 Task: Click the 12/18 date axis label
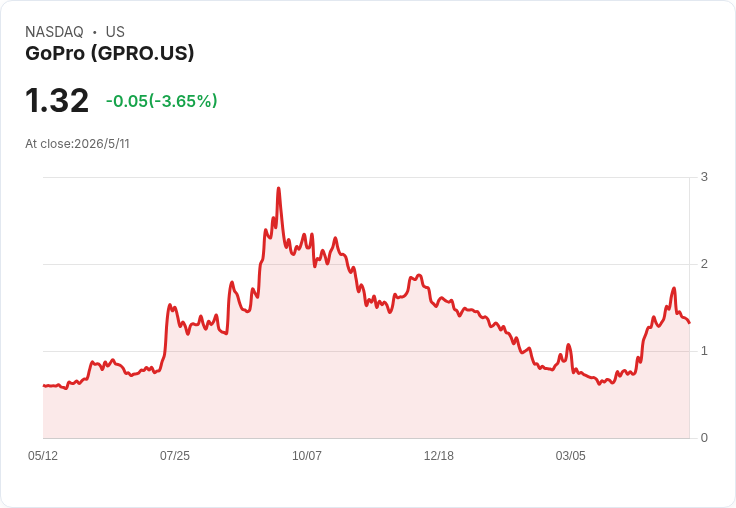pos(438,456)
